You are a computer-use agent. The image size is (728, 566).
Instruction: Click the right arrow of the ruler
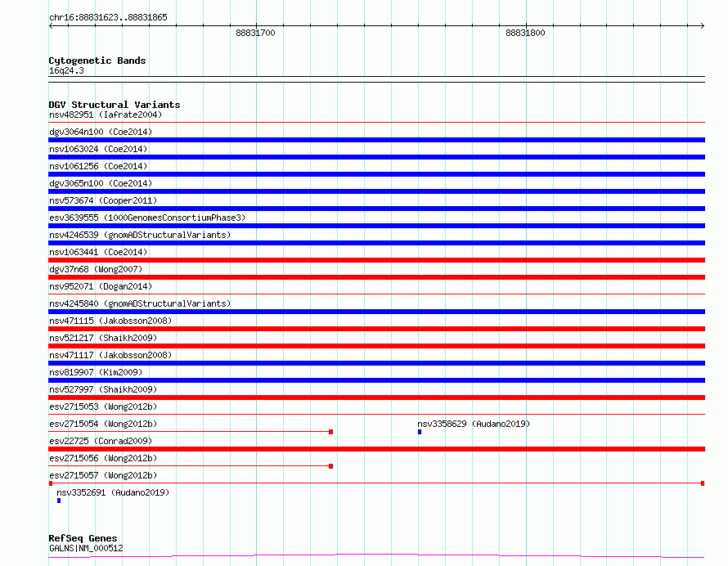coord(703,26)
